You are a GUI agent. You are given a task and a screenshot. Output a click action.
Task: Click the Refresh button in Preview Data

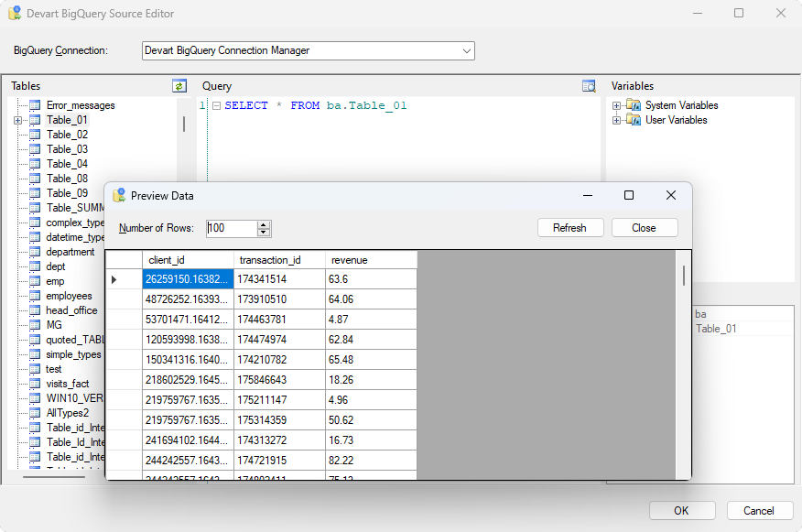pyautogui.click(x=569, y=228)
